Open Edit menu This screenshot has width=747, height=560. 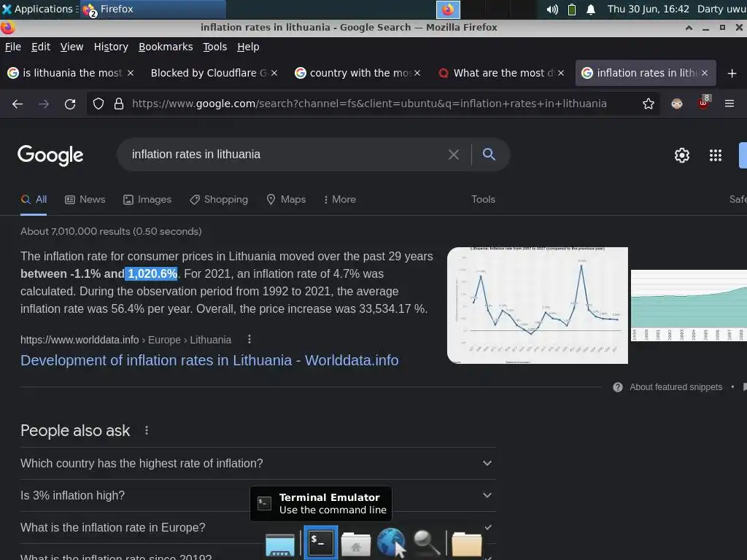pos(41,47)
